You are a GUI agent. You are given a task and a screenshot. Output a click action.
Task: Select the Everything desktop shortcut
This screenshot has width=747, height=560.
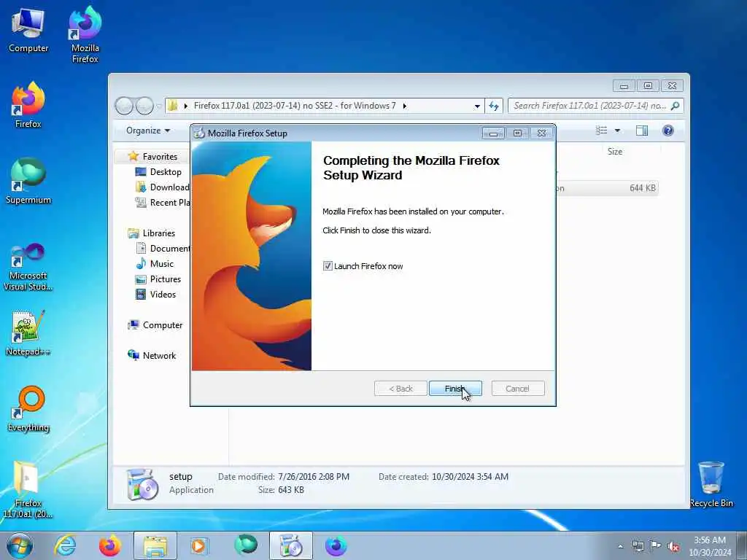(28, 408)
